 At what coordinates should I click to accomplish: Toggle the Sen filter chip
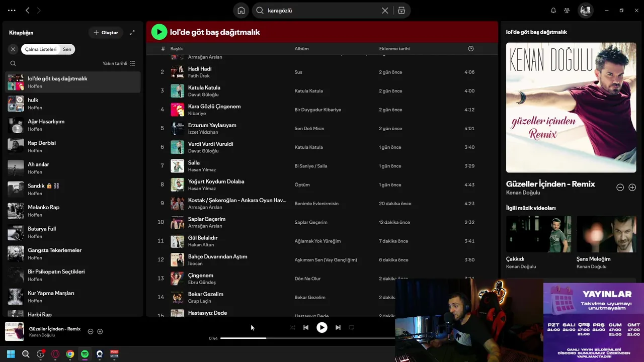click(67, 49)
